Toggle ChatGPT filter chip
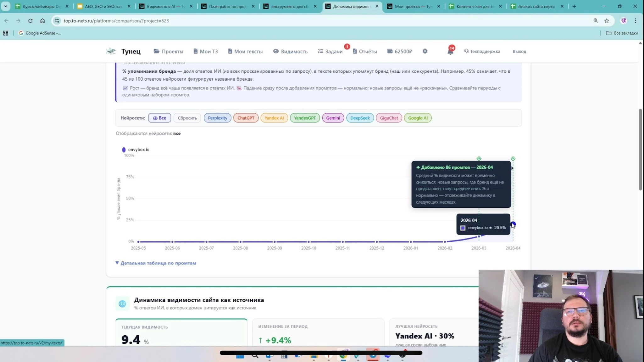The height and width of the screenshot is (362, 644). tap(246, 118)
